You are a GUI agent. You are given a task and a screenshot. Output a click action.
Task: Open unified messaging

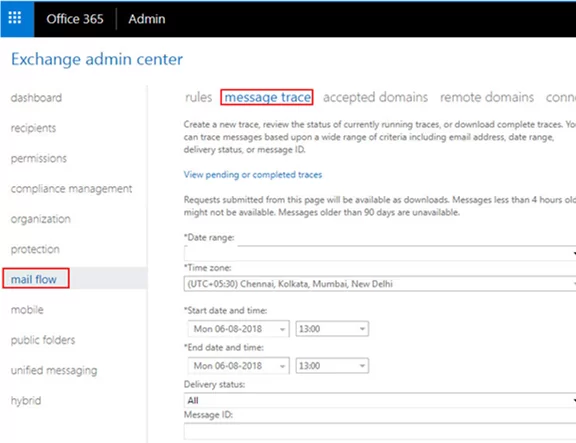tap(54, 370)
